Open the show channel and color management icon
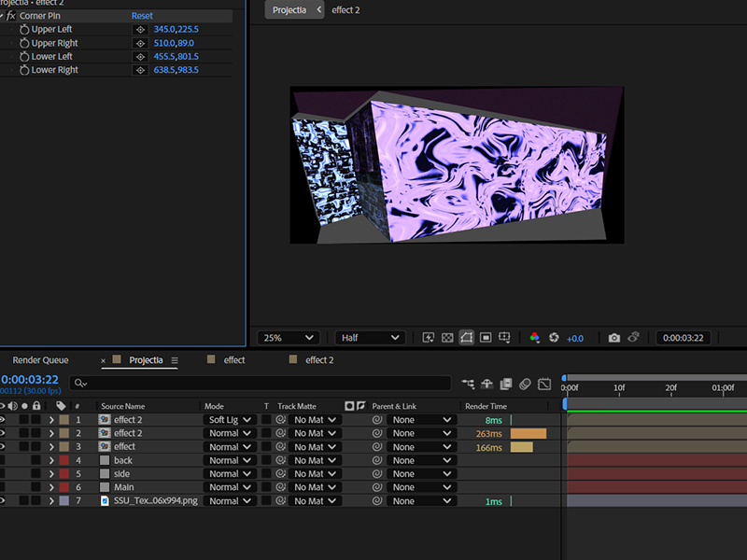 click(535, 338)
